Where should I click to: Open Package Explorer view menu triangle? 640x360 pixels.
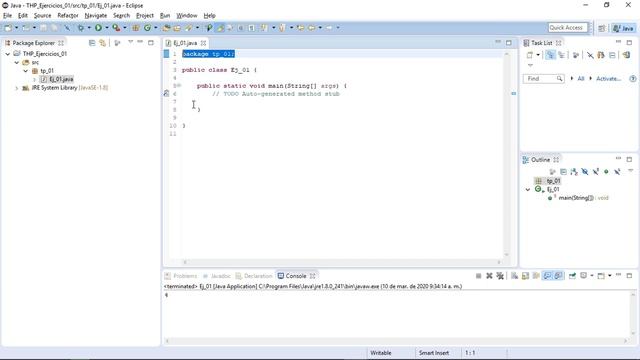tap(130, 42)
